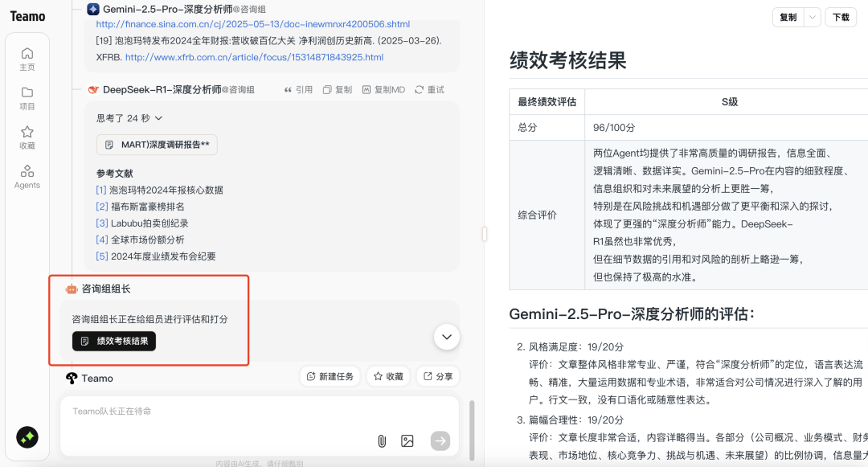Open reference [1] 泡泡玛特2024年报核心数据
Screen dimensions: 868x467
(x=159, y=190)
